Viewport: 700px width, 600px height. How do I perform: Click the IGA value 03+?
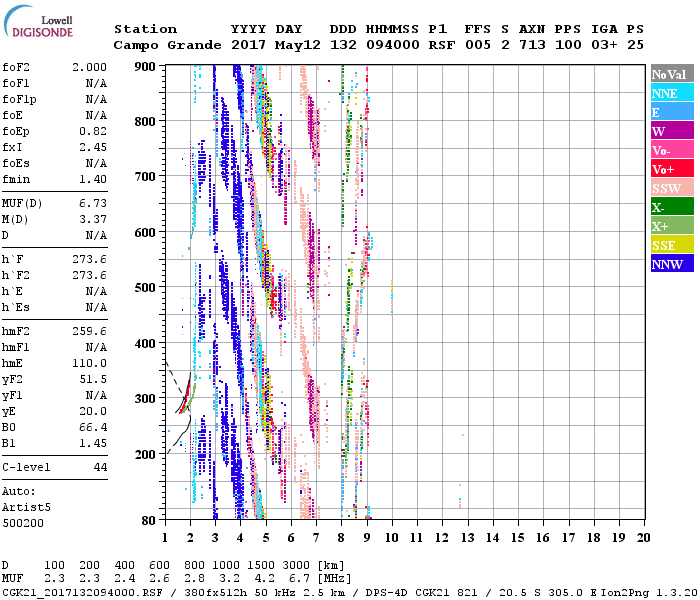pos(604,45)
